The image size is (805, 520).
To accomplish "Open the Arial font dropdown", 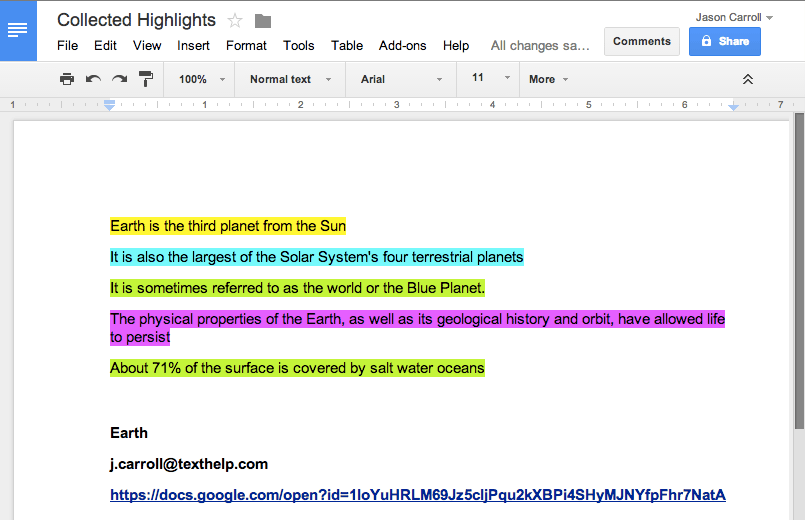I will (x=401, y=79).
